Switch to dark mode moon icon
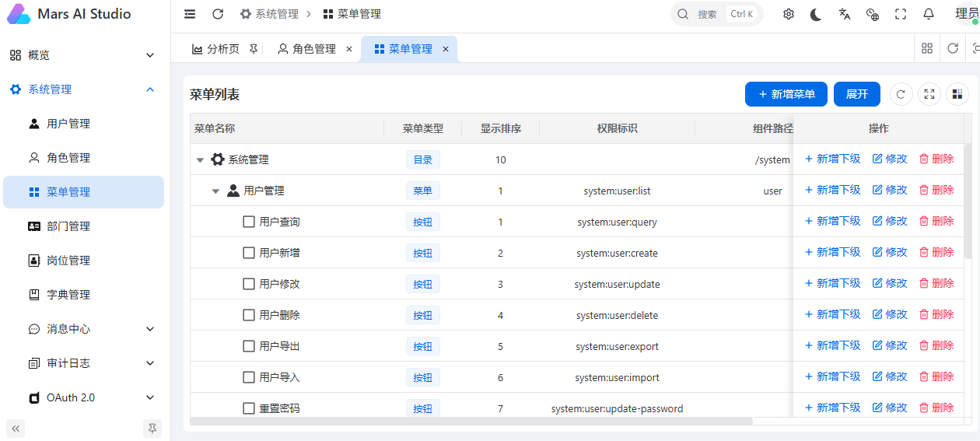Screen dimensions: 980x441 816,14
